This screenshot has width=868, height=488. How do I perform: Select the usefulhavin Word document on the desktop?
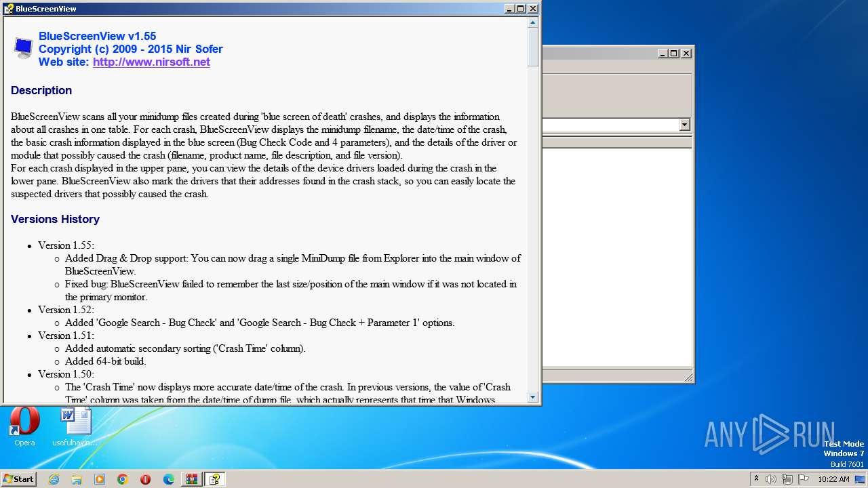point(75,426)
